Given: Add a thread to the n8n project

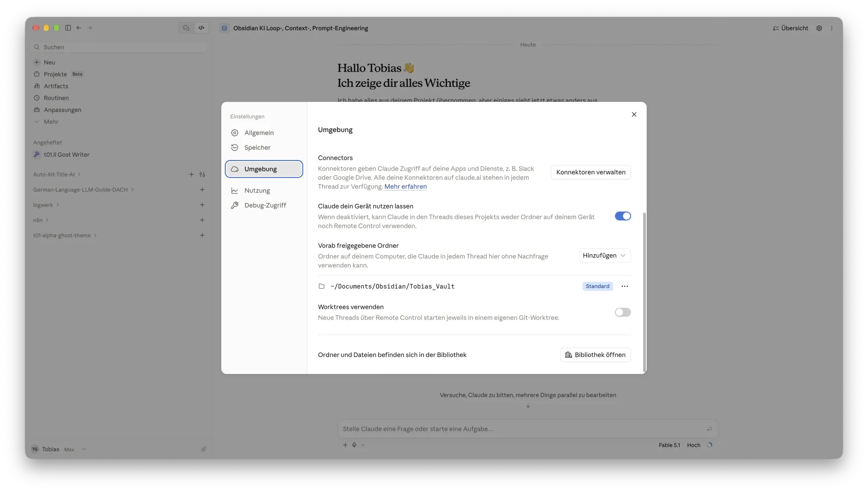Looking at the screenshot, I should (x=202, y=220).
